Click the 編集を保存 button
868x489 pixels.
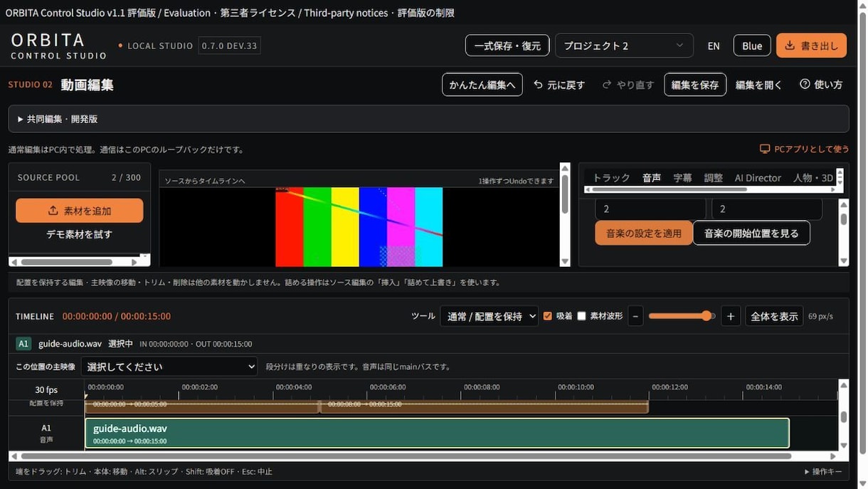pos(695,85)
